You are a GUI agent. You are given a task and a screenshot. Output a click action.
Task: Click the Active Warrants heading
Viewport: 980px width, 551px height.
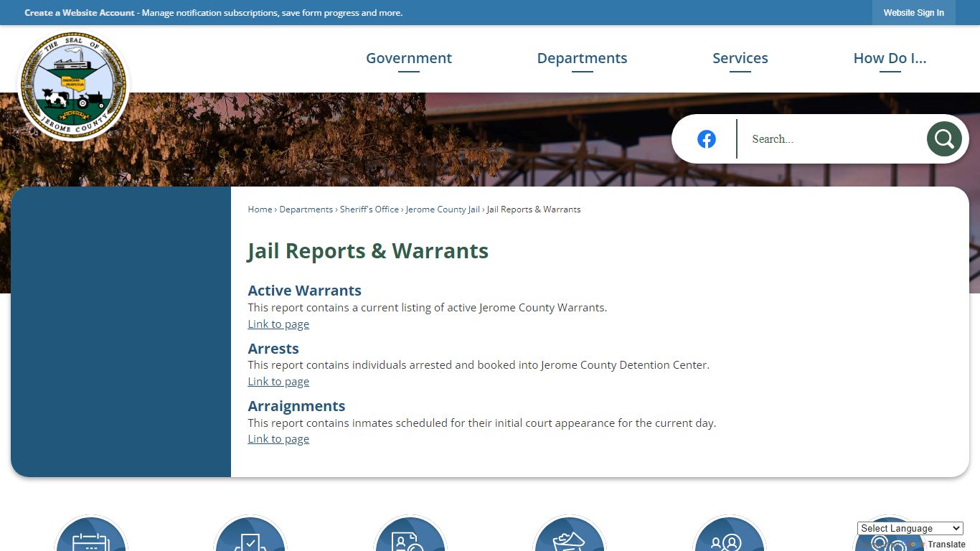tap(304, 291)
